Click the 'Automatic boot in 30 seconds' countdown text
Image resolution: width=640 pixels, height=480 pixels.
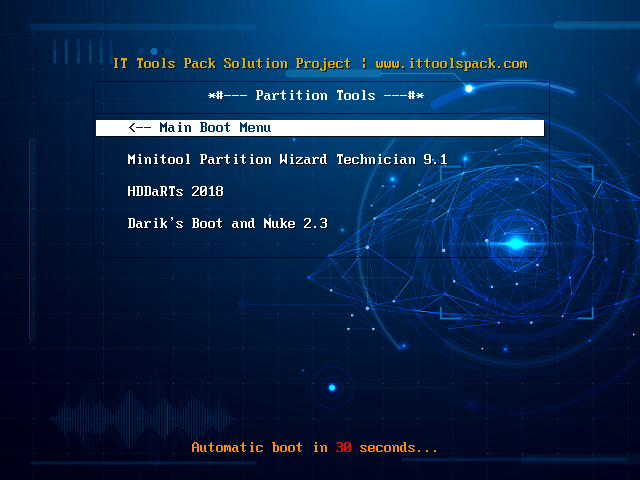coord(314,448)
